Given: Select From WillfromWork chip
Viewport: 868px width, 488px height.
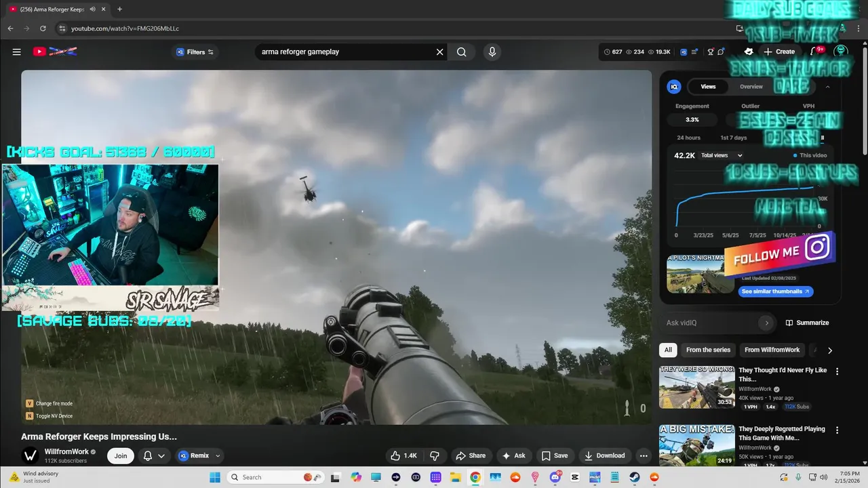Looking at the screenshot, I should pos(772,350).
